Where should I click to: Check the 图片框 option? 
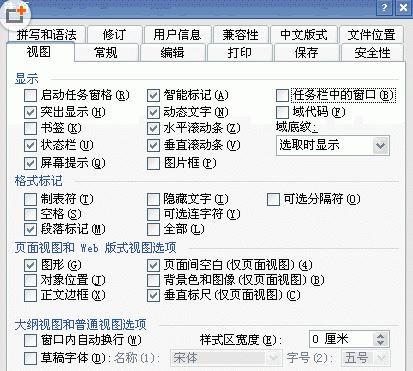pyautogui.click(x=153, y=163)
